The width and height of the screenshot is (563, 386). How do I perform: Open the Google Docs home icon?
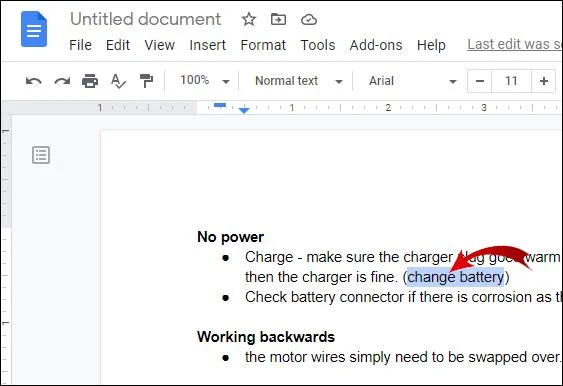click(x=34, y=29)
